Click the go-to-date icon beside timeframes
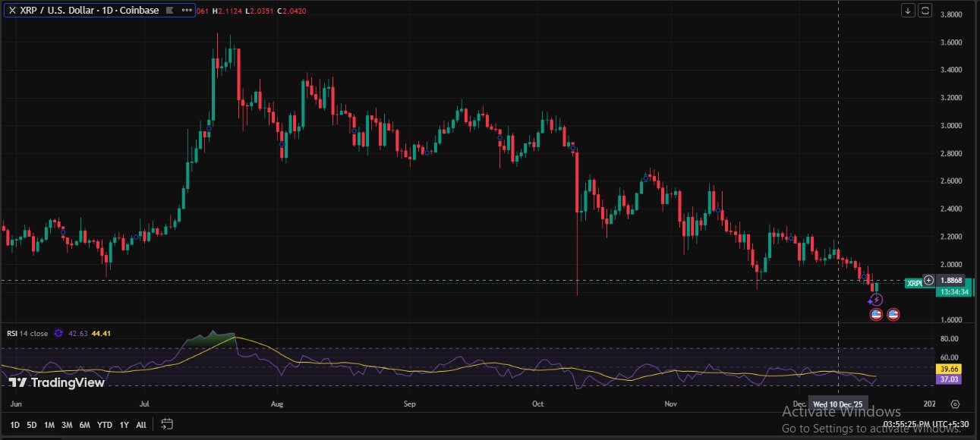Screen dimensions: 980x440 [x=165, y=426]
